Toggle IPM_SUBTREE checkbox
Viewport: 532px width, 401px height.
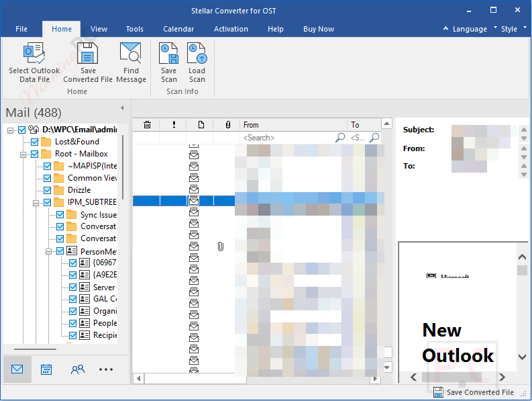tap(48, 203)
